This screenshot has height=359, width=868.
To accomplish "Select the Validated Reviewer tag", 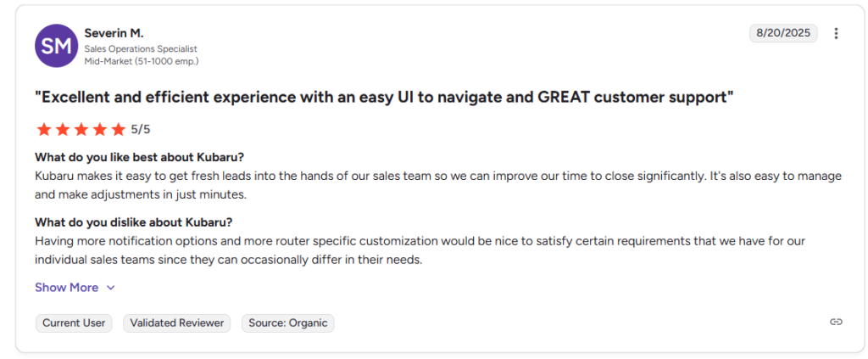I will click(177, 323).
